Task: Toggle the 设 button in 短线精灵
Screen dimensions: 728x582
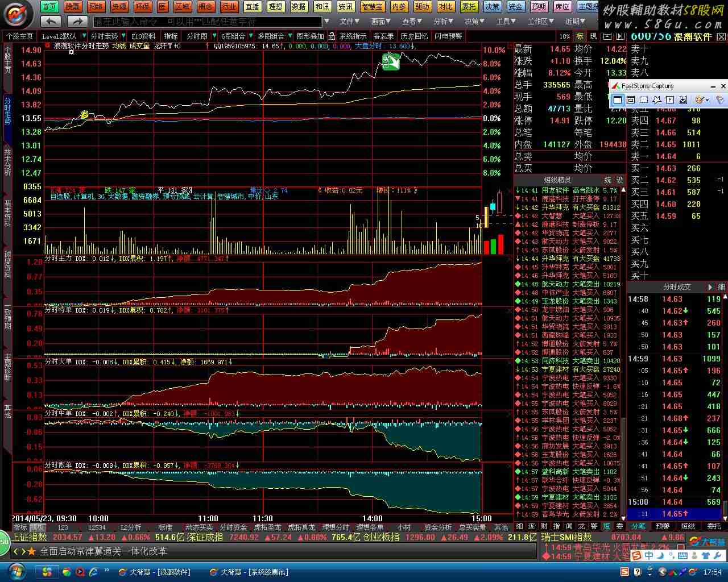Action: 619,180
